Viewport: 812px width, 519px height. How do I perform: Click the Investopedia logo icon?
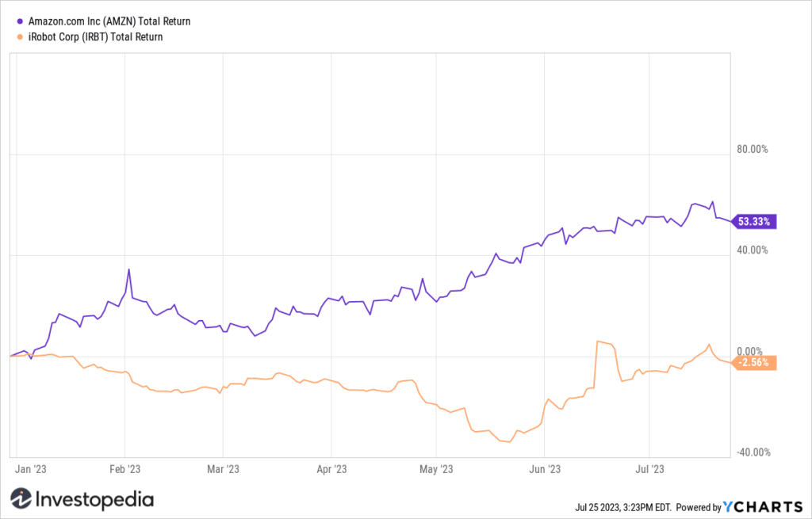21,498
